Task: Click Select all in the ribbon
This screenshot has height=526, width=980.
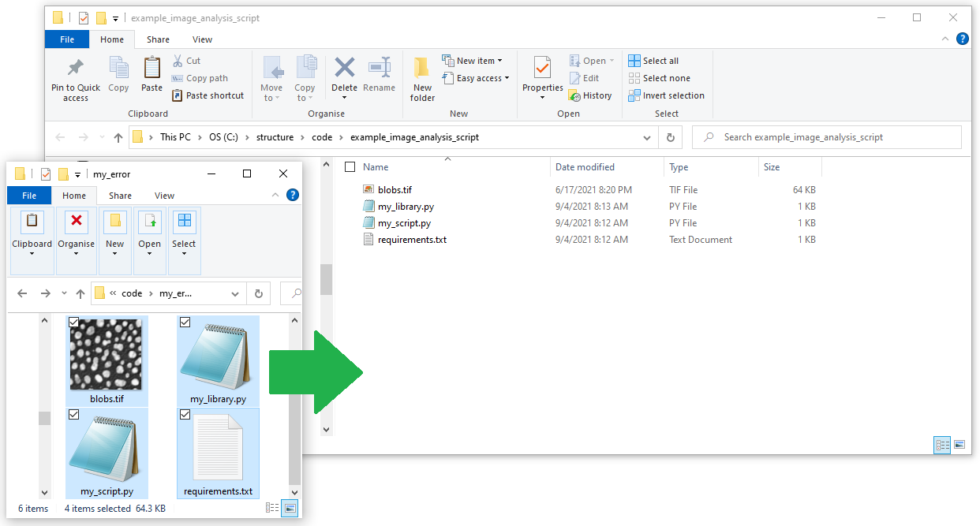Action: coord(660,61)
